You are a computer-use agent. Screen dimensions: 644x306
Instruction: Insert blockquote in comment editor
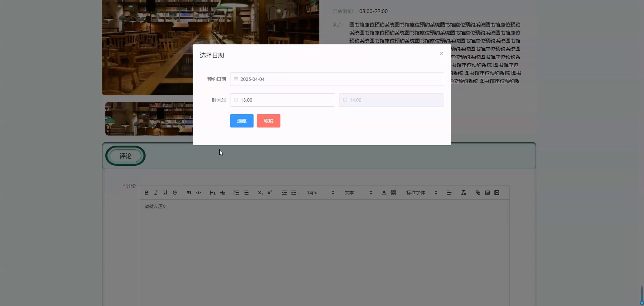189,193
